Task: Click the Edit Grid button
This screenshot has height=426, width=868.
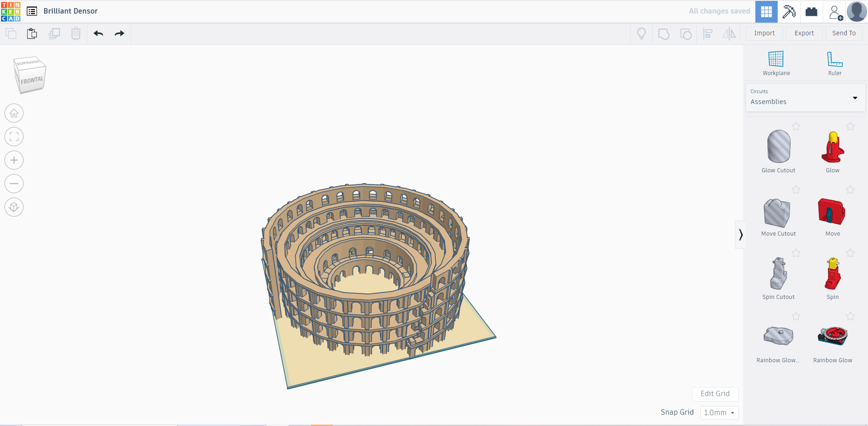Action: pos(715,394)
